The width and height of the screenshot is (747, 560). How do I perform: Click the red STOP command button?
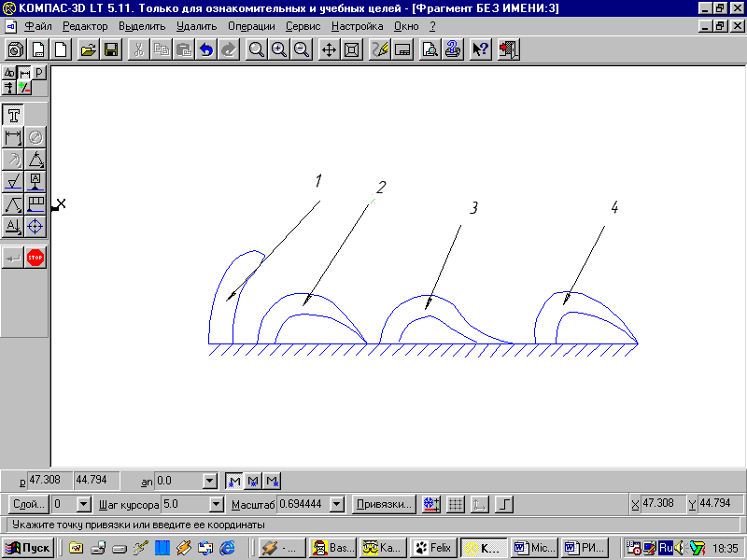click(x=35, y=257)
